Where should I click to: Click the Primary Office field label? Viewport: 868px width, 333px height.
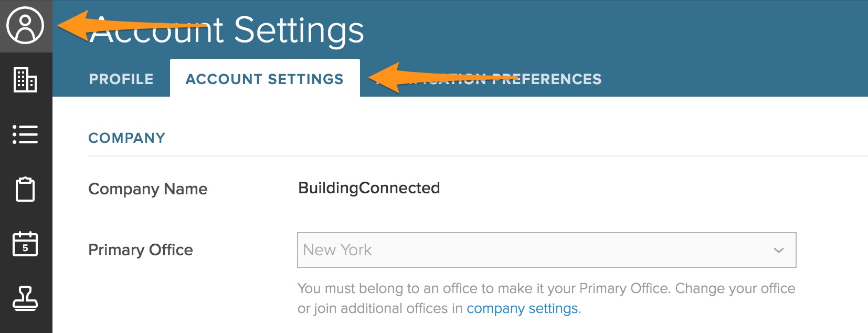click(x=140, y=250)
